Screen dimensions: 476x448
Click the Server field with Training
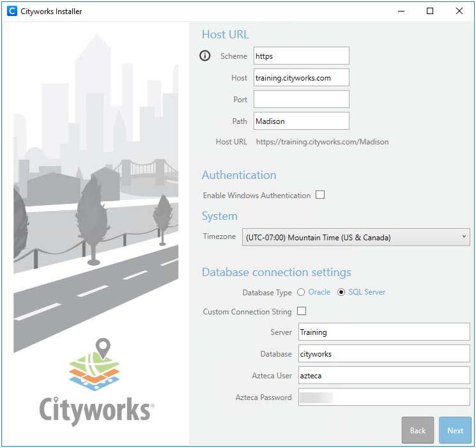click(384, 332)
